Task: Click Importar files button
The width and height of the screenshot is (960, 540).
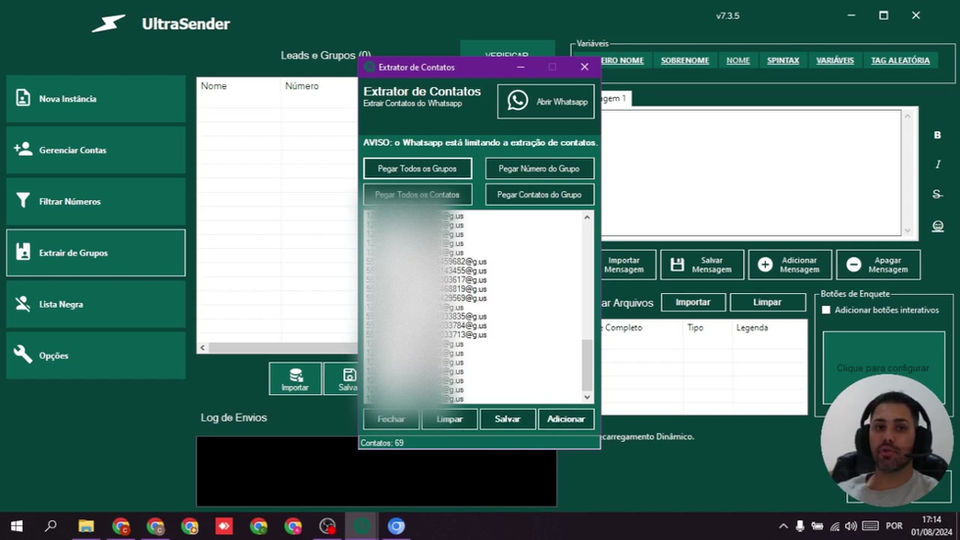Action: coord(693,302)
